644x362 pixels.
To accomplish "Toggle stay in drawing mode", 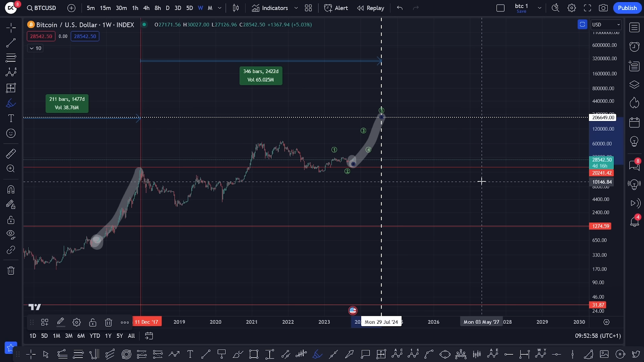I will 11,205.
